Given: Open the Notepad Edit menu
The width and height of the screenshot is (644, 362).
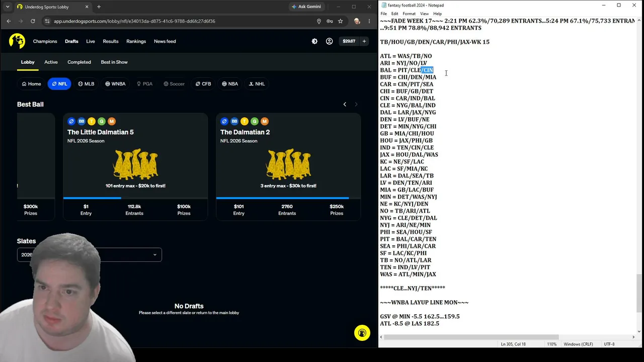Looking at the screenshot, I should coord(394,14).
